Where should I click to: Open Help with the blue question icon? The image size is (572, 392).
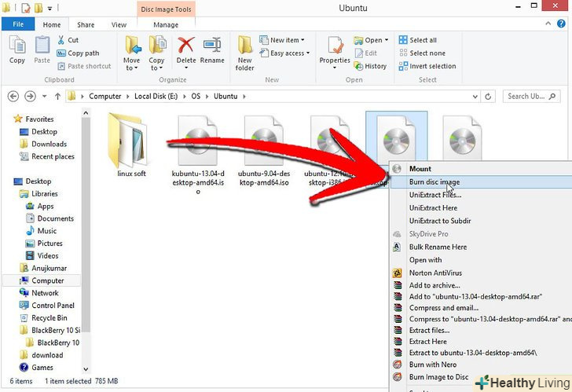coord(562,24)
